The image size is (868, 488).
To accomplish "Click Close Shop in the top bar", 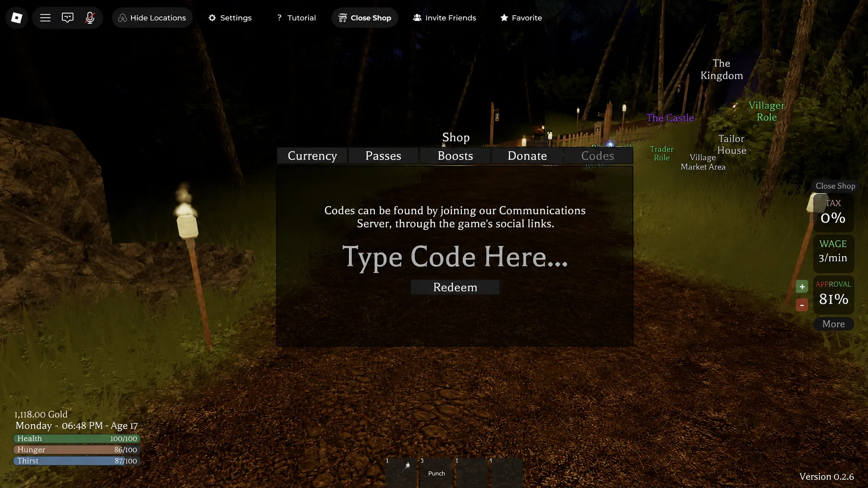I will tap(365, 18).
